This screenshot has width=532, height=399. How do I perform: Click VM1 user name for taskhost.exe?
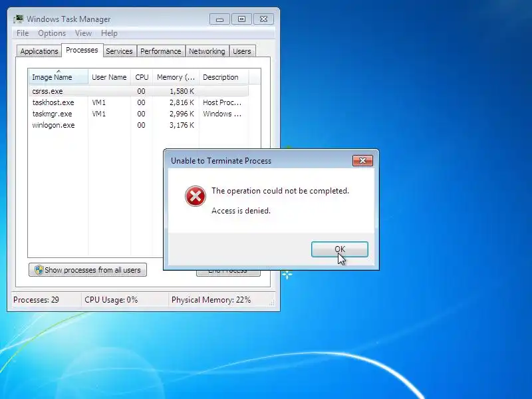click(x=98, y=102)
